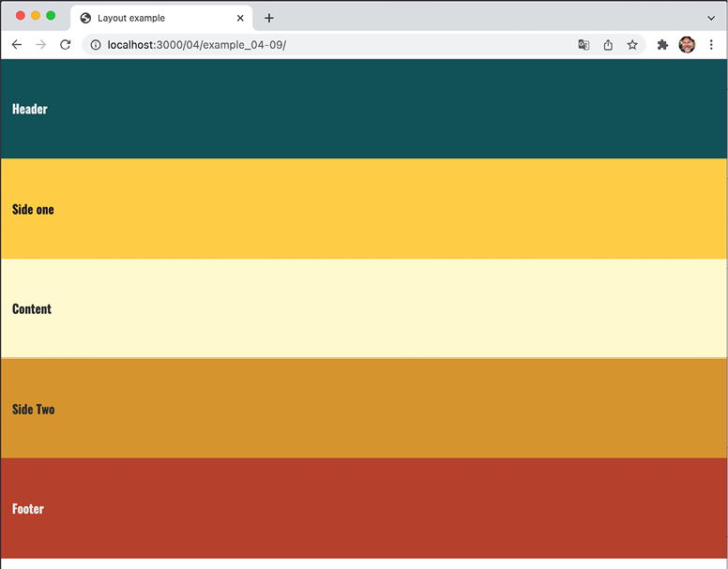Open the user profile avatar
The width and height of the screenshot is (728, 569).
pyautogui.click(x=687, y=44)
